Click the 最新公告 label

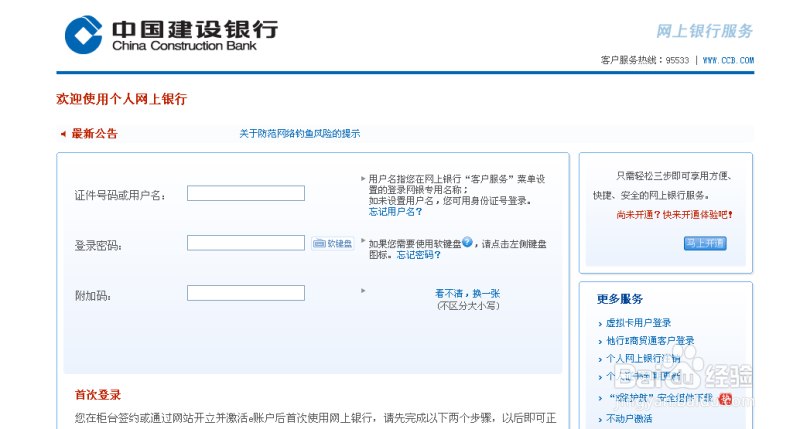pyautogui.click(x=94, y=134)
